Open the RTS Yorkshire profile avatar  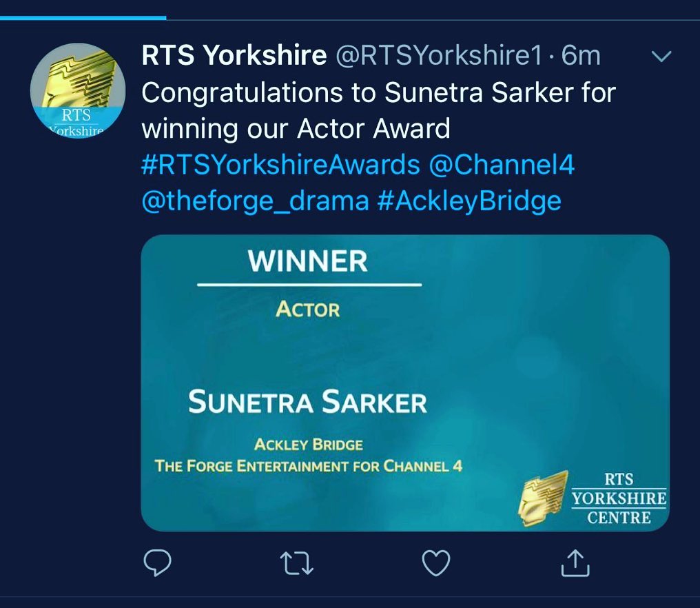point(78,90)
